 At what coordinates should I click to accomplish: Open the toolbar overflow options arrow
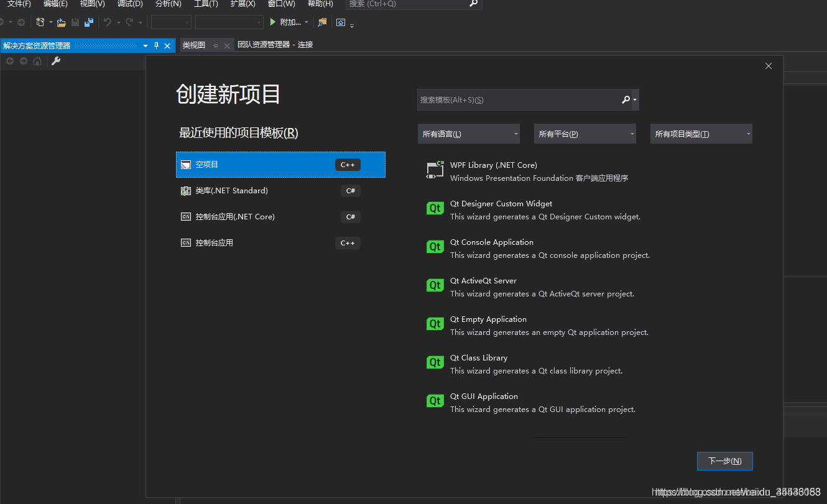352,25
